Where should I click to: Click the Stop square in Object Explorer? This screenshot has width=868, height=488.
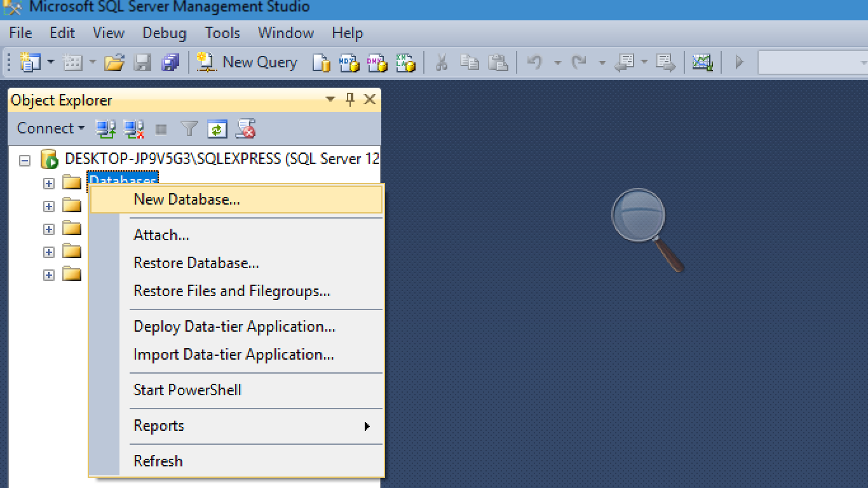(161, 130)
